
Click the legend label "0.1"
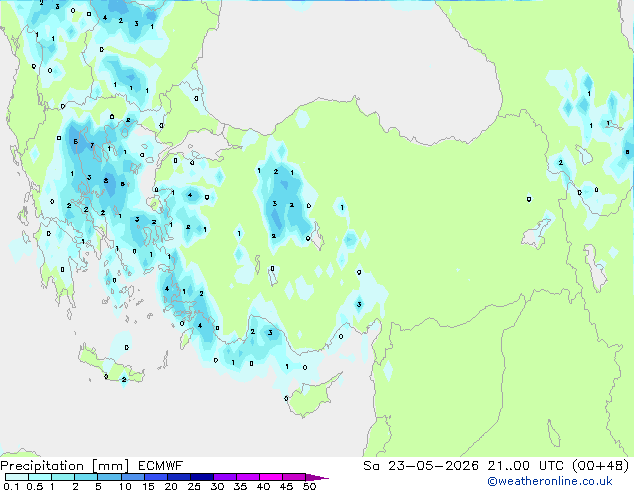tap(11, 486)
